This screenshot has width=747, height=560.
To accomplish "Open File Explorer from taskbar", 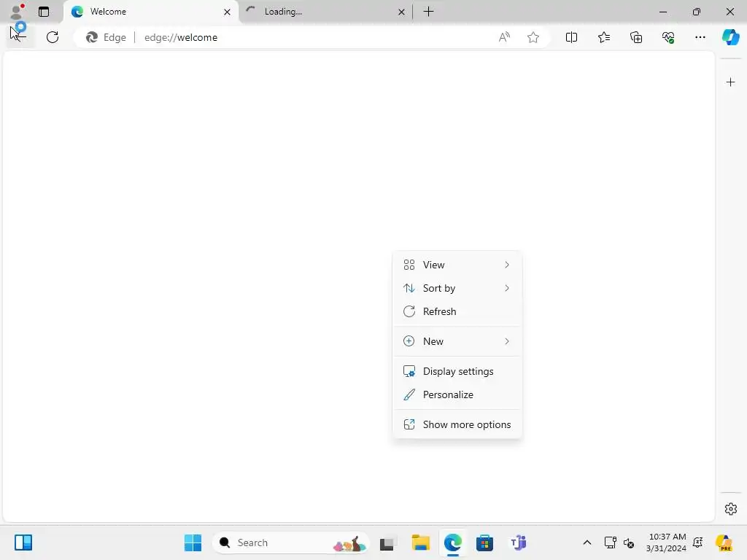I will click(421, 542).
